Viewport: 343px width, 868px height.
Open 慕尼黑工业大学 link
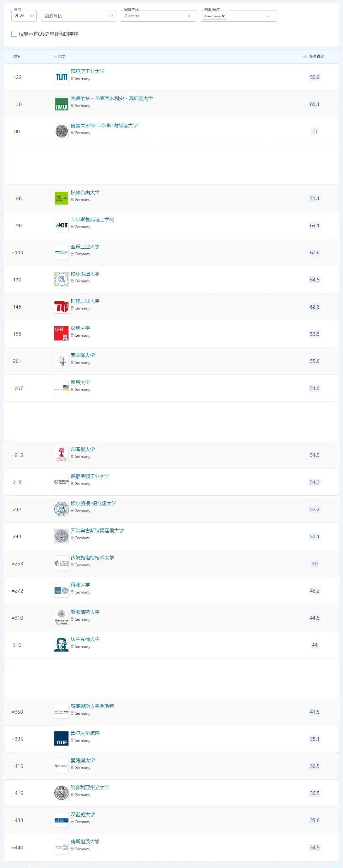(x=87, y=71)
